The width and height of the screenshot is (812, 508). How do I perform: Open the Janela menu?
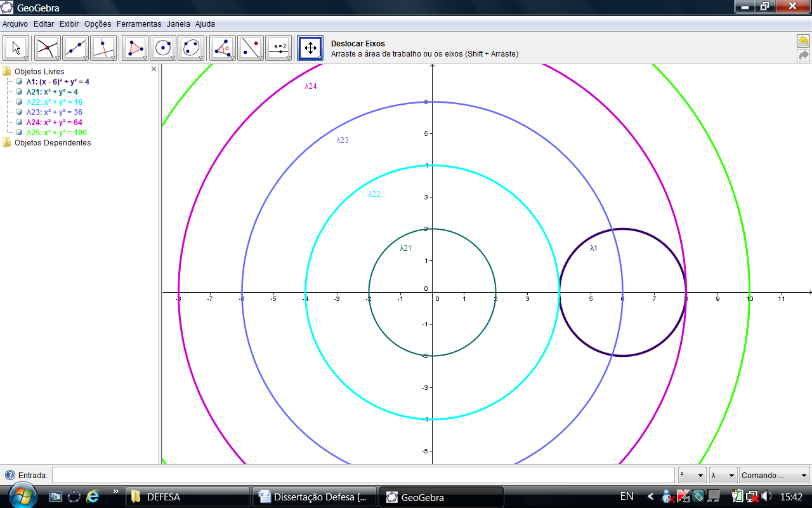tap(178, 24)
